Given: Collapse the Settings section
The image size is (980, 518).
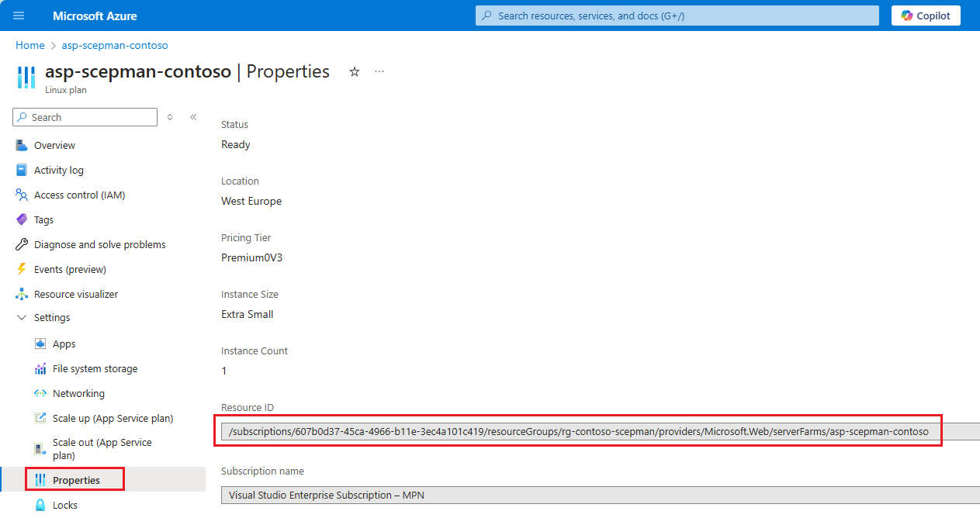Looking at the screenshot, I should pyautogui.click(x=22, y=318).
